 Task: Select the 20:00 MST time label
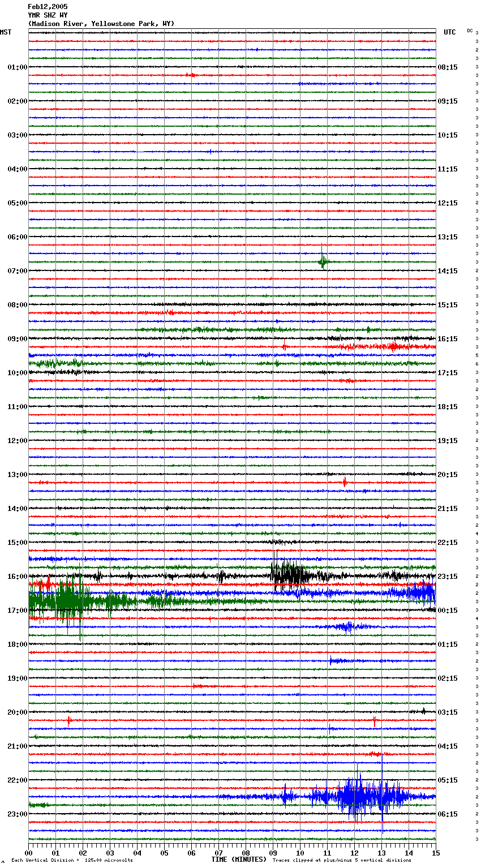(18, 712)
